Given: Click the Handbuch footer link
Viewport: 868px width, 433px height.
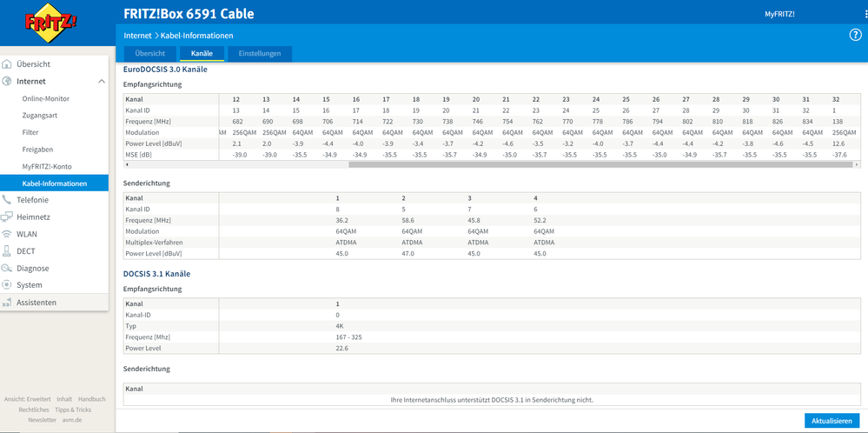Looking at the screenshot, I should coord(91,399).
